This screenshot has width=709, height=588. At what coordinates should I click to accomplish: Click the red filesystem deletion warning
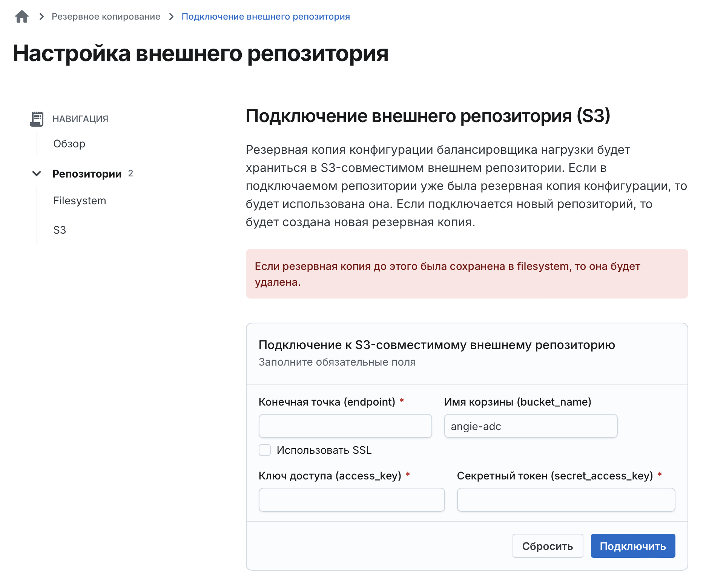[x=467, y=274]
